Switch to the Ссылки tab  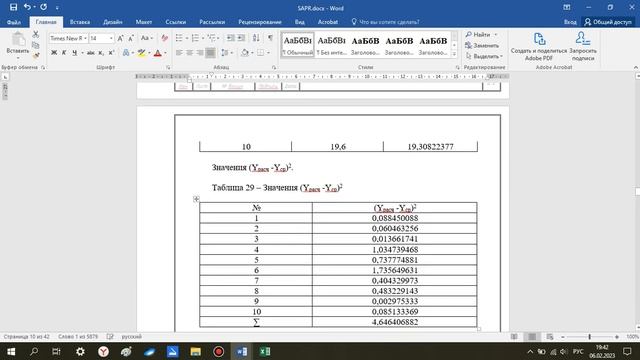point(176,22)
